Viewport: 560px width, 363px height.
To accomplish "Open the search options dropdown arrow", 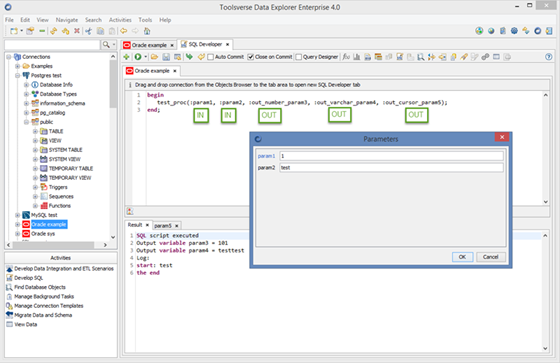I will click(x=114, y=45).
